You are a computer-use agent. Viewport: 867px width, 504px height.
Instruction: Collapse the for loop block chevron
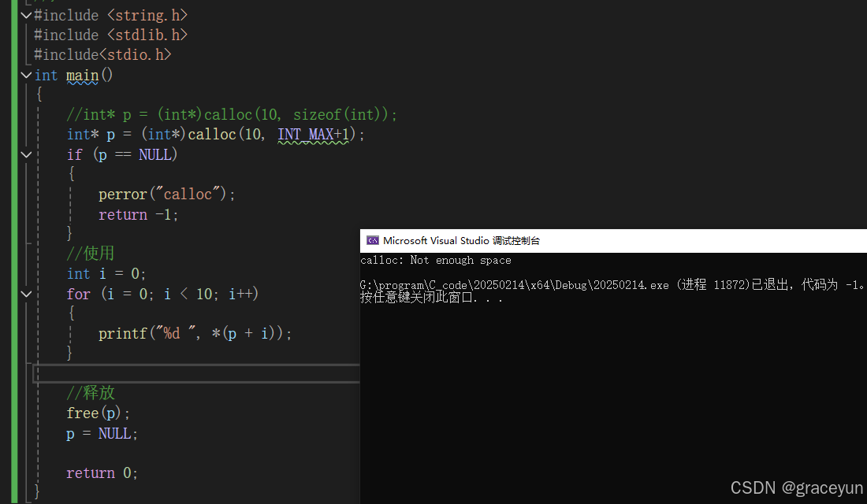point(26,294)
